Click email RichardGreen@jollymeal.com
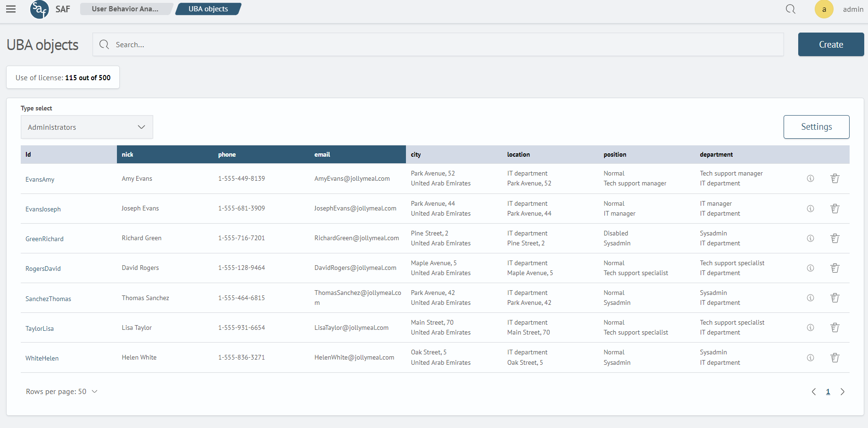 (x=356, y=238)
